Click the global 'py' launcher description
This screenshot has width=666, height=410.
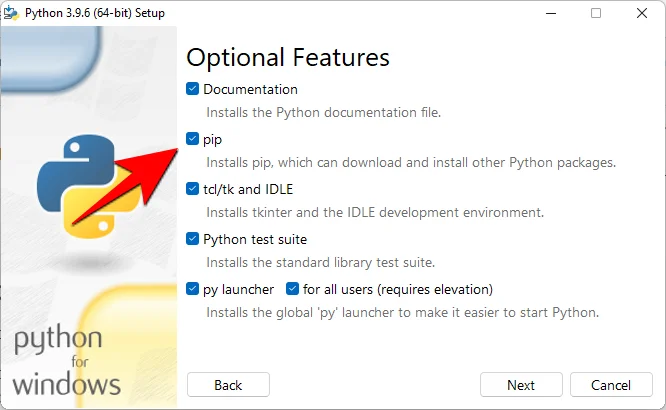402,313
